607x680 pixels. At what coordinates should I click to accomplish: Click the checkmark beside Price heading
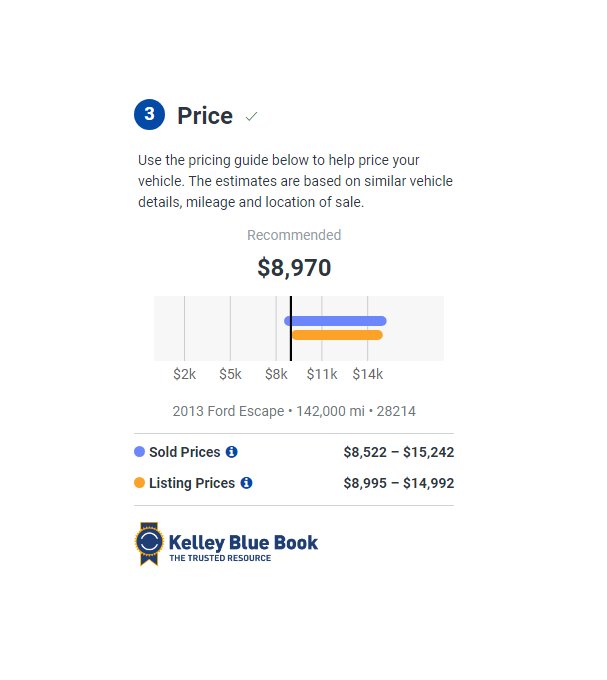tap(251, 116)
